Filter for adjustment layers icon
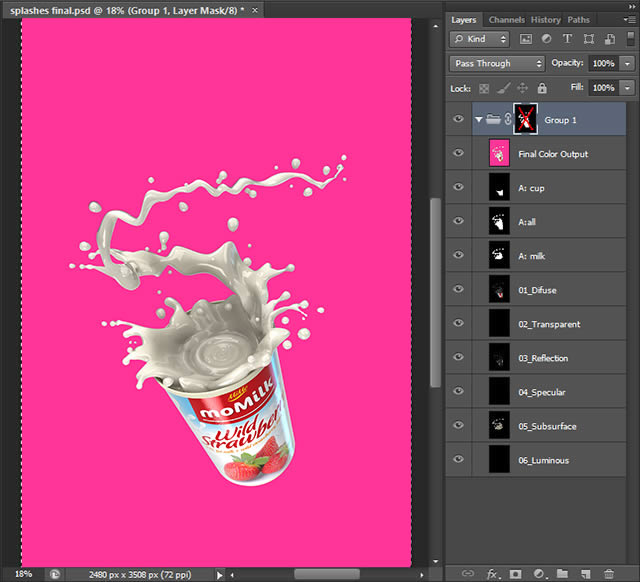 point(546,39)
